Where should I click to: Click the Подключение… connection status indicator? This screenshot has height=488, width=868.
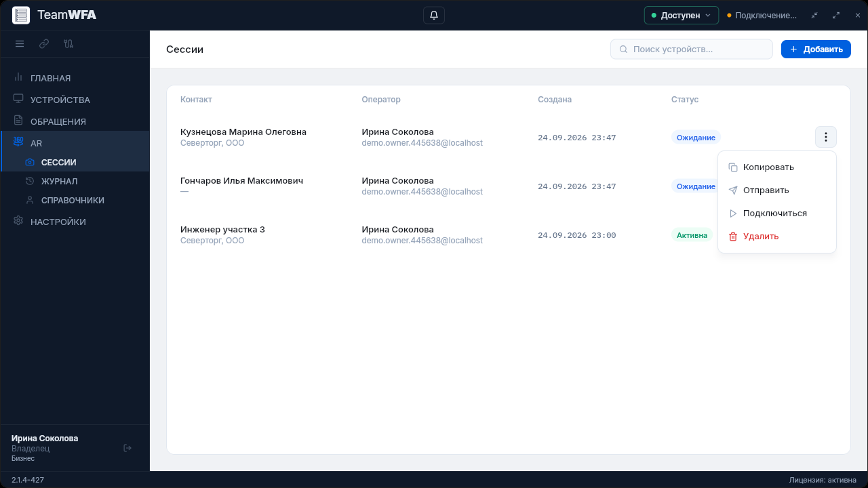(762, 15)
